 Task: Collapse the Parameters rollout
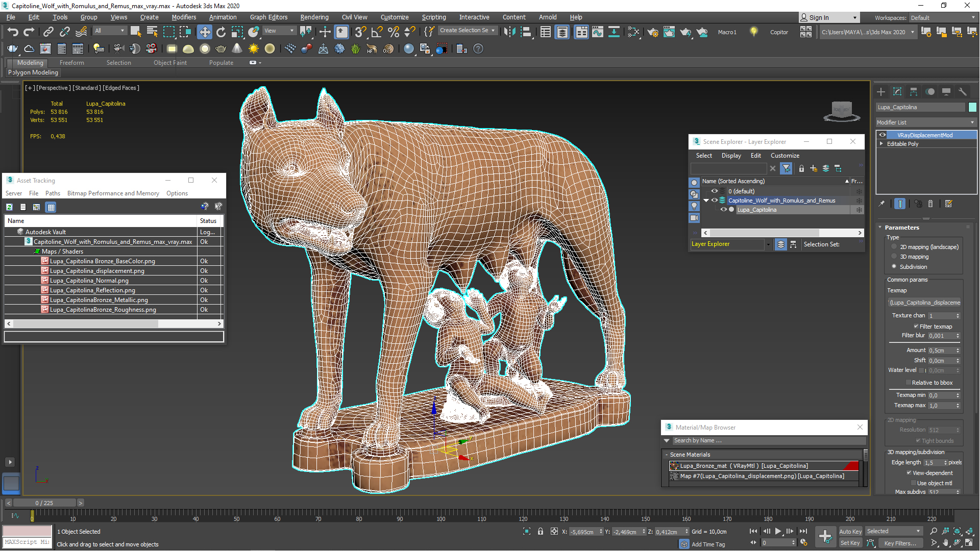[x=880, y=228]
